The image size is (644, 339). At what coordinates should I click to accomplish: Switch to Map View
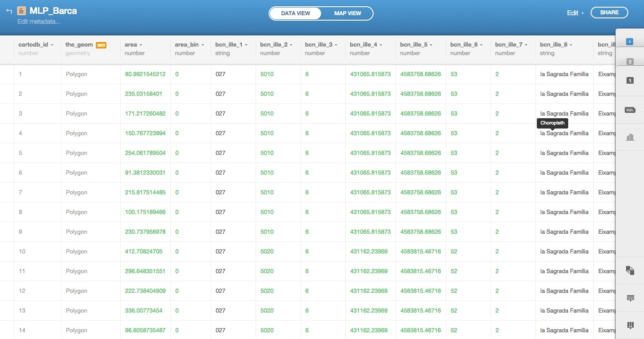[348, 13]
